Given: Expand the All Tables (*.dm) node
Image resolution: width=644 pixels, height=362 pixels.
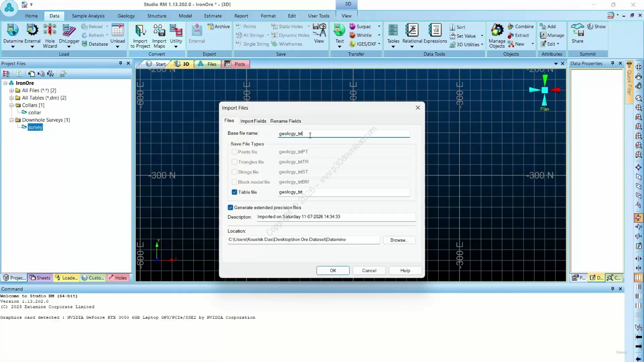Looking at the screenshot, I should 12,98.
